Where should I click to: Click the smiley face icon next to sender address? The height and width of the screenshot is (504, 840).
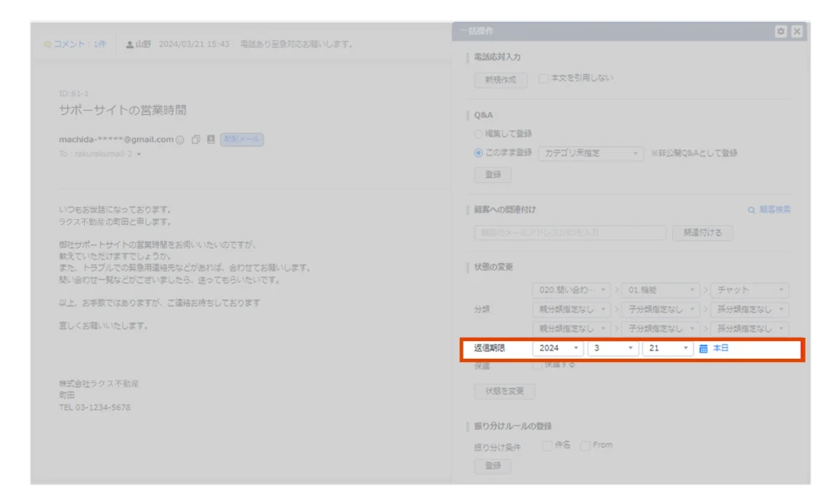pos(180,139)
